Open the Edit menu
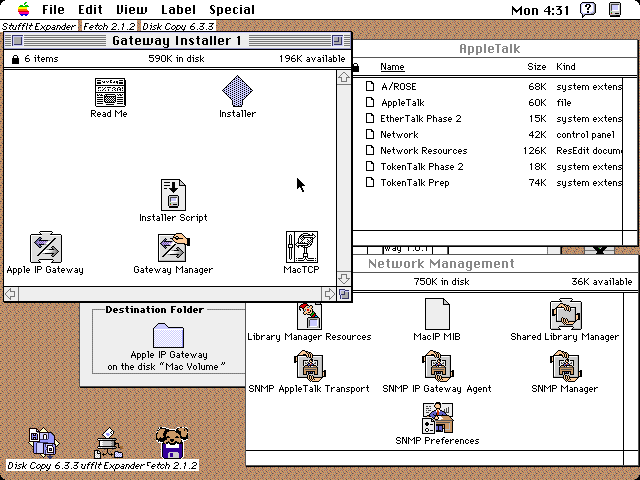 [x=90, y=9]
